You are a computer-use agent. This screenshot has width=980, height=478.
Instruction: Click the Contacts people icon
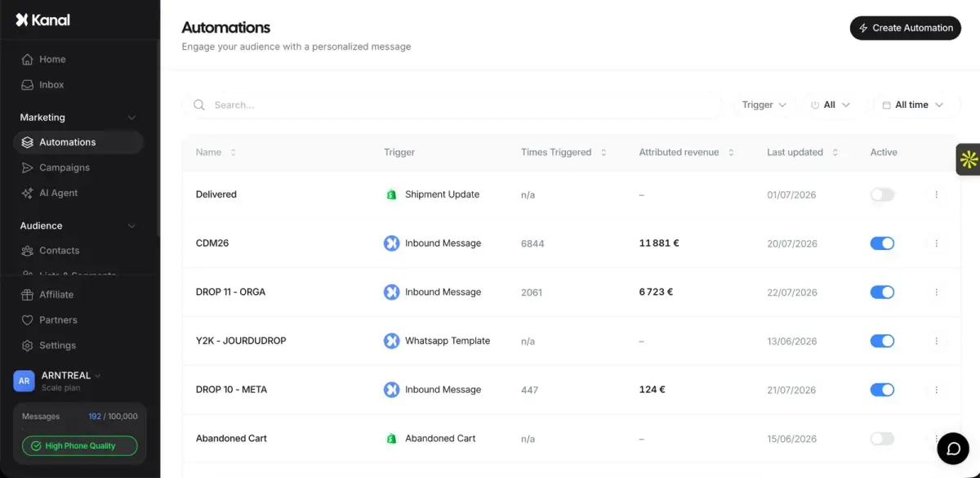coord(28,251)
